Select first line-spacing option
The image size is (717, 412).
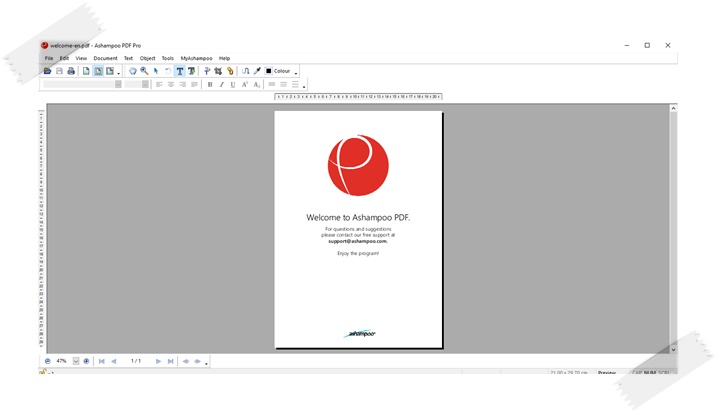[x=272, y=84]
